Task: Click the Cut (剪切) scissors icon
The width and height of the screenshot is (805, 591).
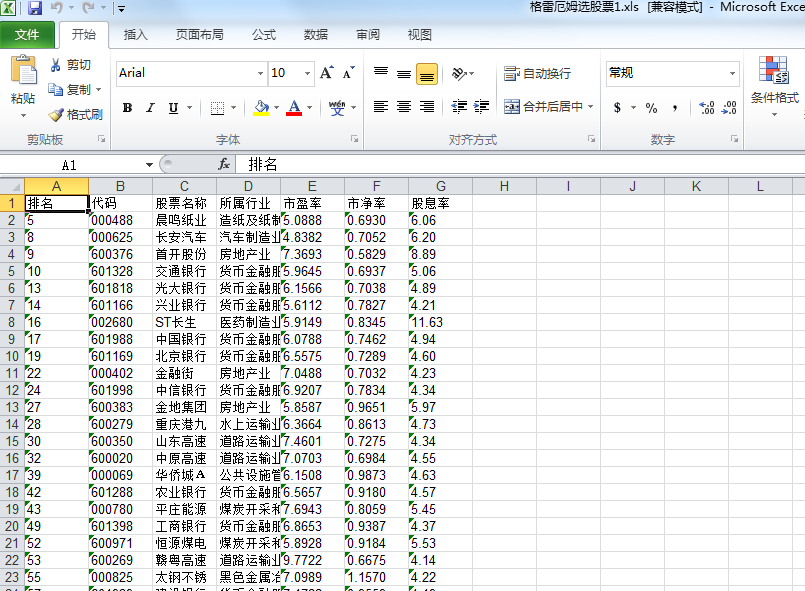Action: pyautogui.click(x=55, y=65)
